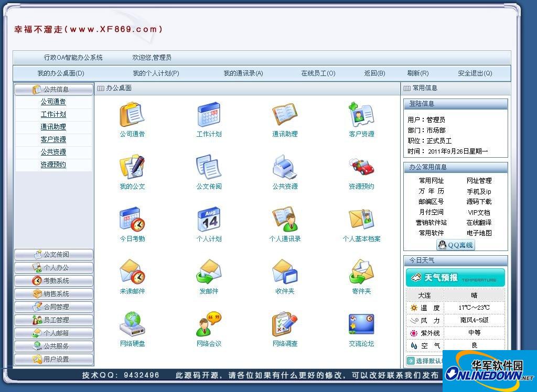This screenshot has width=537, height=392.
Task: Open the 公司通告 desktop icon
Action: coord(132,115)
